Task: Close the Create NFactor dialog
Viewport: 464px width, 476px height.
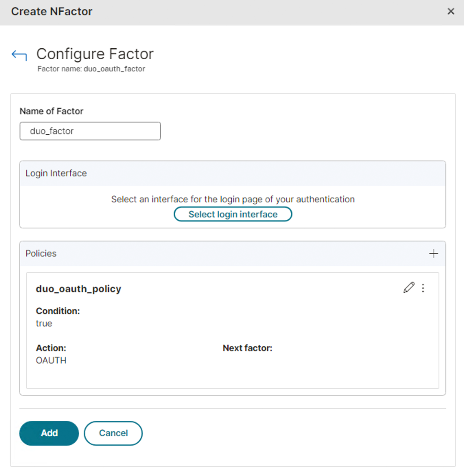Action: pyautogui.click(x=451, y=12)
